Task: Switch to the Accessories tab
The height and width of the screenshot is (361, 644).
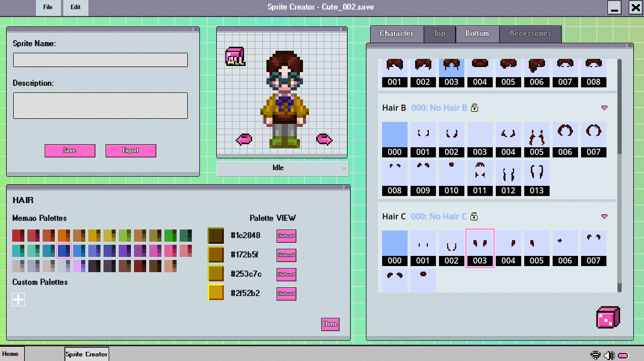Action: coord(530,34)
